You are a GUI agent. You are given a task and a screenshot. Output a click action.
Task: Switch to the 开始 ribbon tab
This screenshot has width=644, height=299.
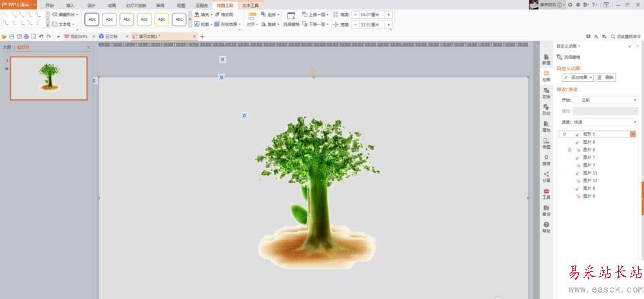point(50,5)
